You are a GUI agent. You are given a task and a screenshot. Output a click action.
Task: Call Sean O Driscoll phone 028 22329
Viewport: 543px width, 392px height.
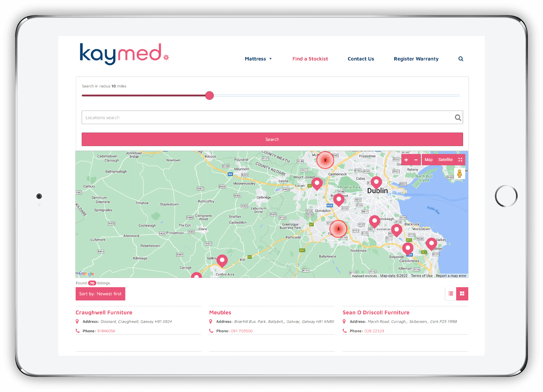(374, 331)
